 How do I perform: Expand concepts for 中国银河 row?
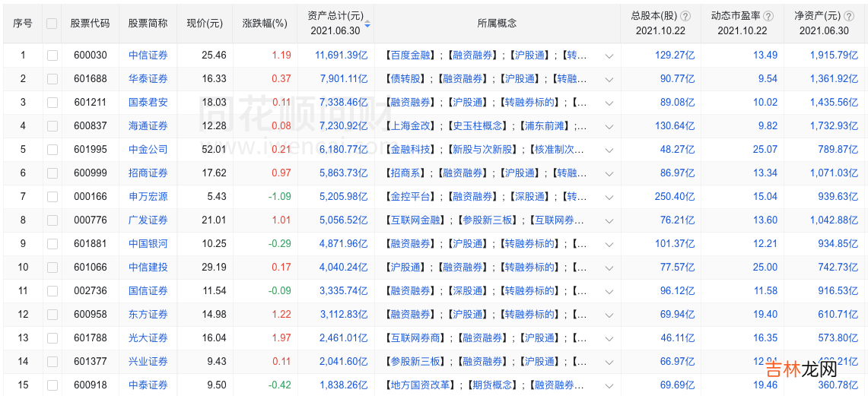click(609, 244)
